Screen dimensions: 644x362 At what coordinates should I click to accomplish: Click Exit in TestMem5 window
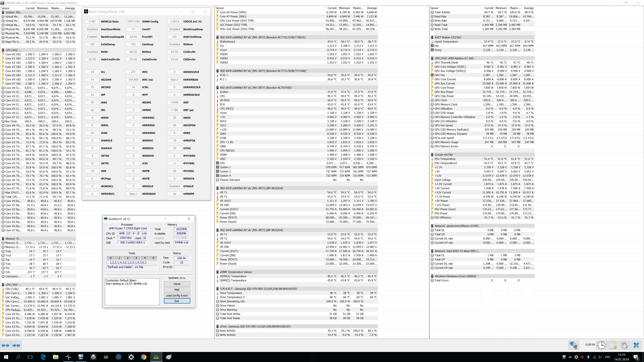click(177, 301)
